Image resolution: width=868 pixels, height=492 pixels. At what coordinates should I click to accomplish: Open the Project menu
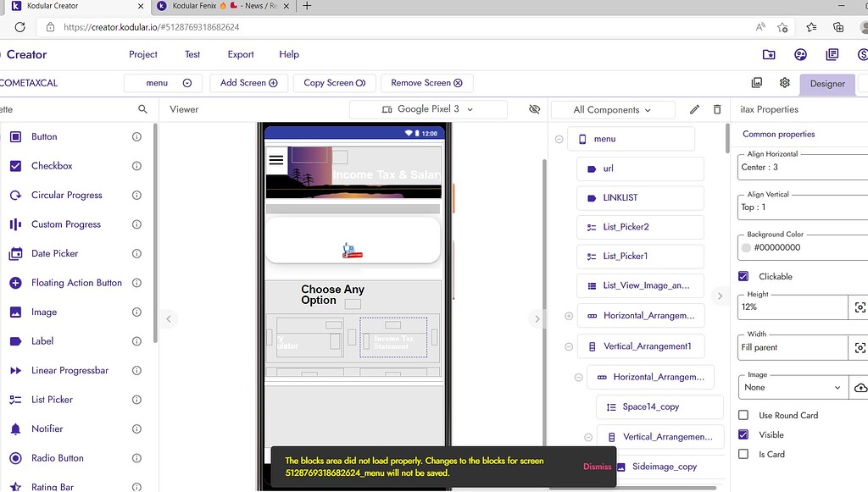pyautogui.click(x=142, y=54)
